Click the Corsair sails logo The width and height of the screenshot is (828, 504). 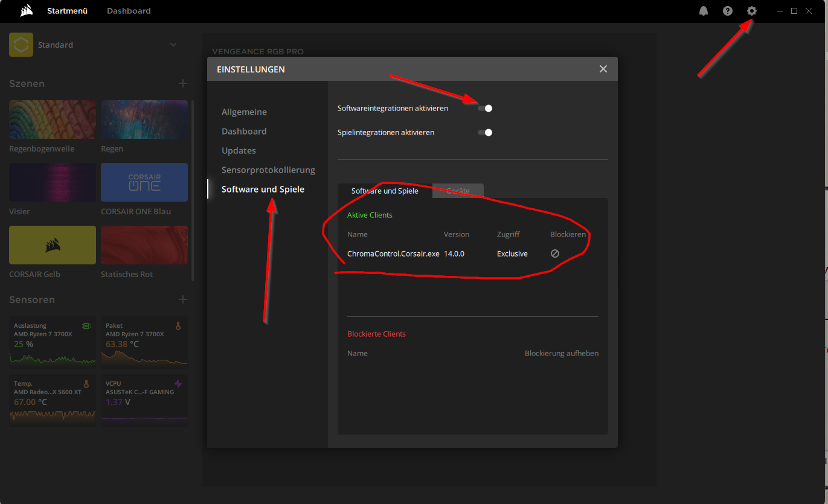pyautogui.click(x=26, y=11)
